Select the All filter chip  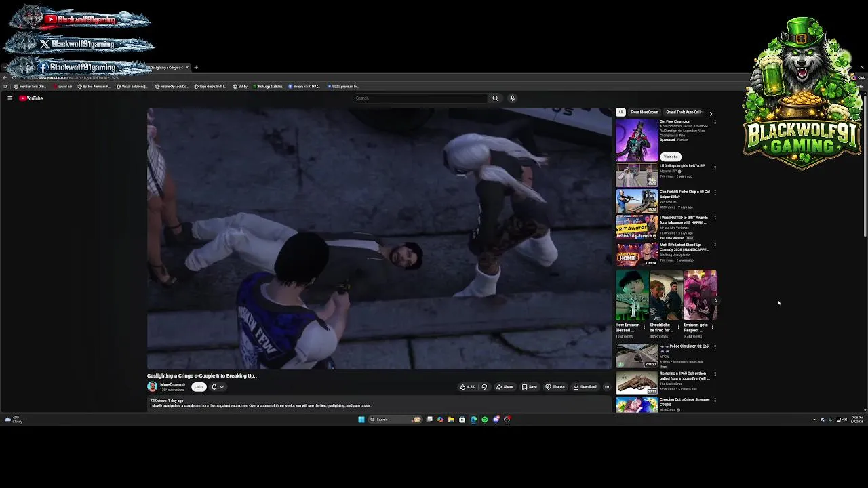click(x=620, y=113)
